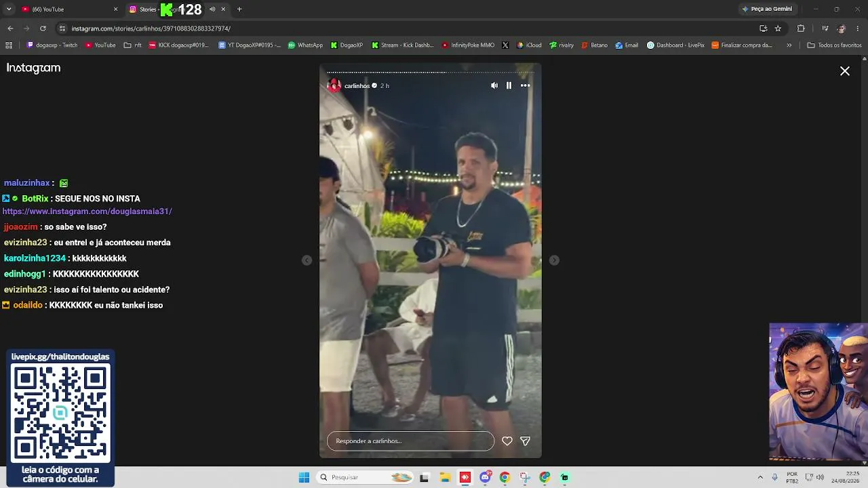
Task: Reload the current page
Action: 43,28
